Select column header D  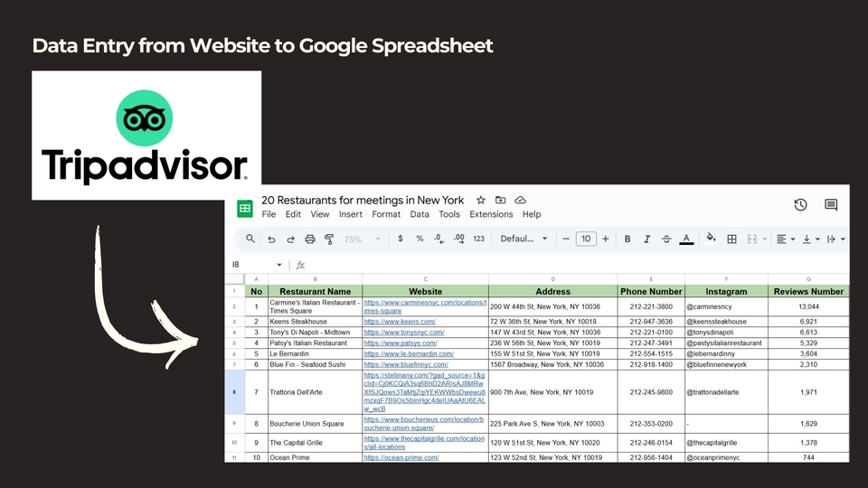552,279
